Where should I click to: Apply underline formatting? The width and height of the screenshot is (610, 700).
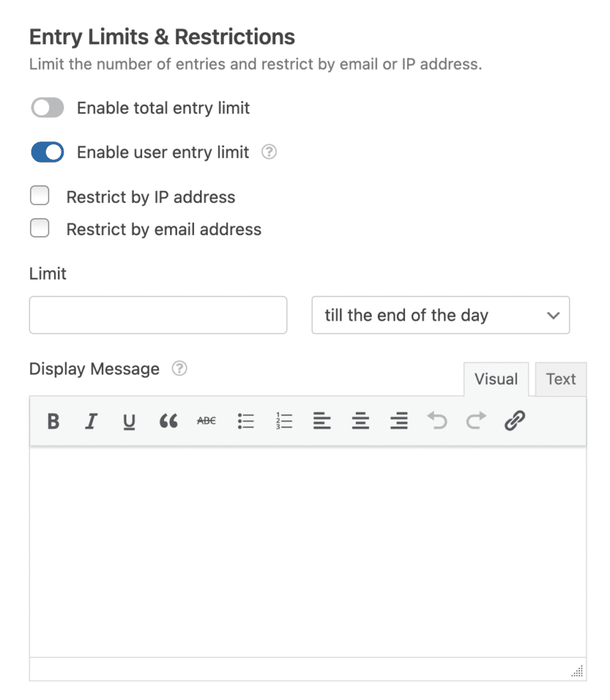click(x=129, y=421)
